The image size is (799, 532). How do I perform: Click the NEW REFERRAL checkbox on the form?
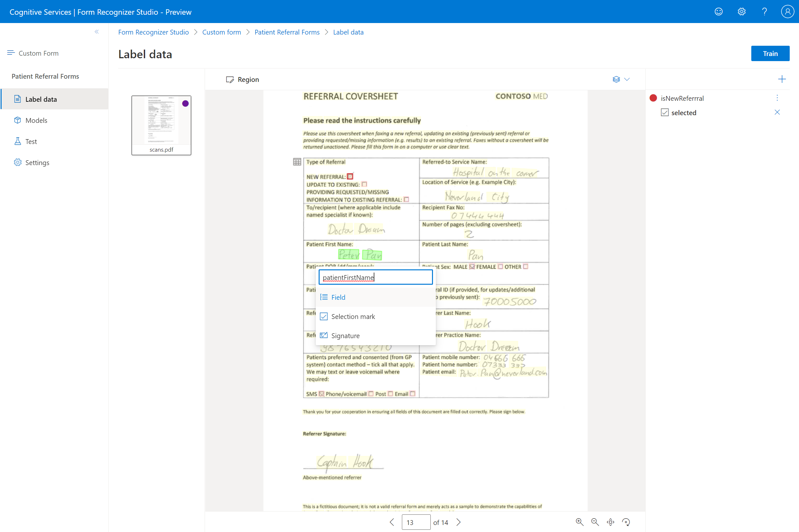(350, 177)
